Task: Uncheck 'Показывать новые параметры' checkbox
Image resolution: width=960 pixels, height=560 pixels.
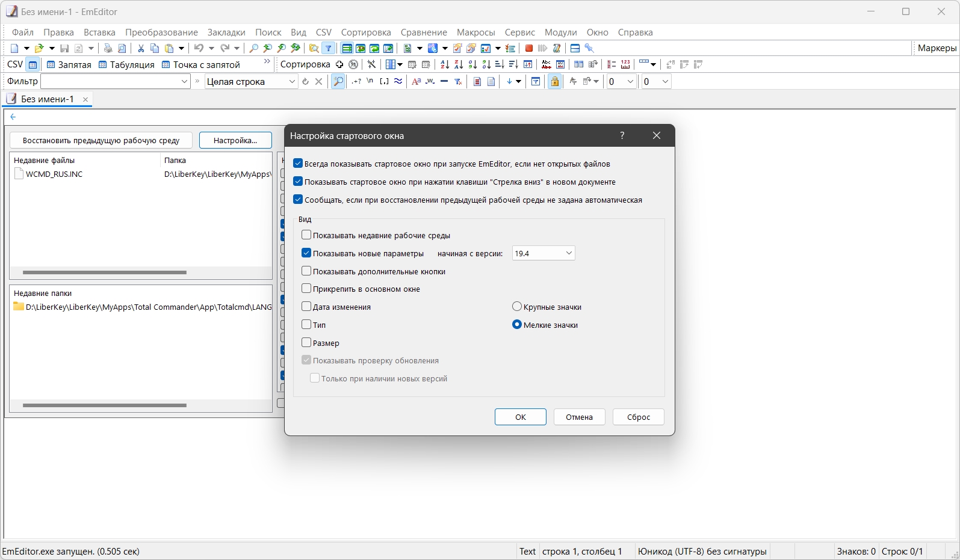Action: tap(306, 253)
